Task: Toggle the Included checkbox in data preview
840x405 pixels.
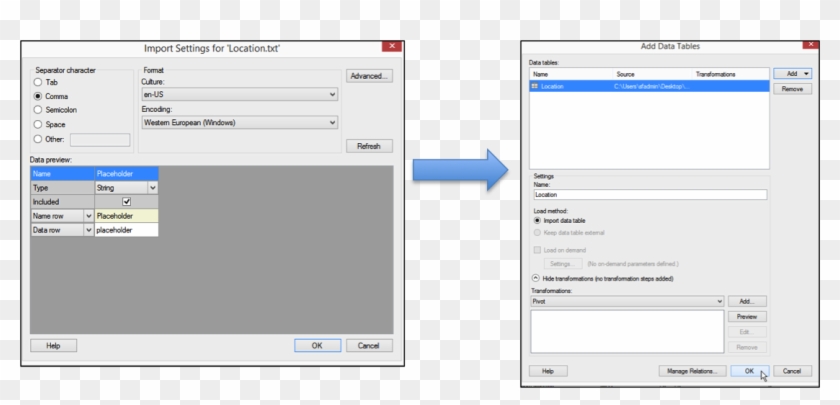Action: [x=126, y=201]
